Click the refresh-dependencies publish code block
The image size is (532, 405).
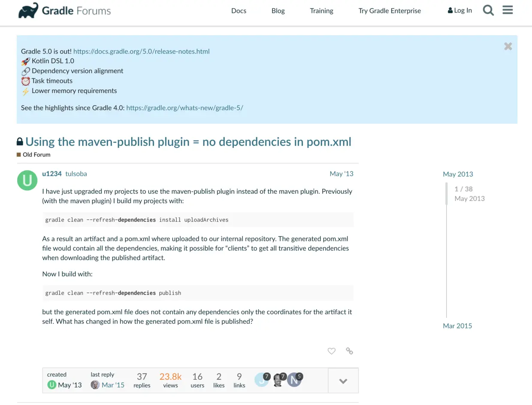[x=198, y=293]
